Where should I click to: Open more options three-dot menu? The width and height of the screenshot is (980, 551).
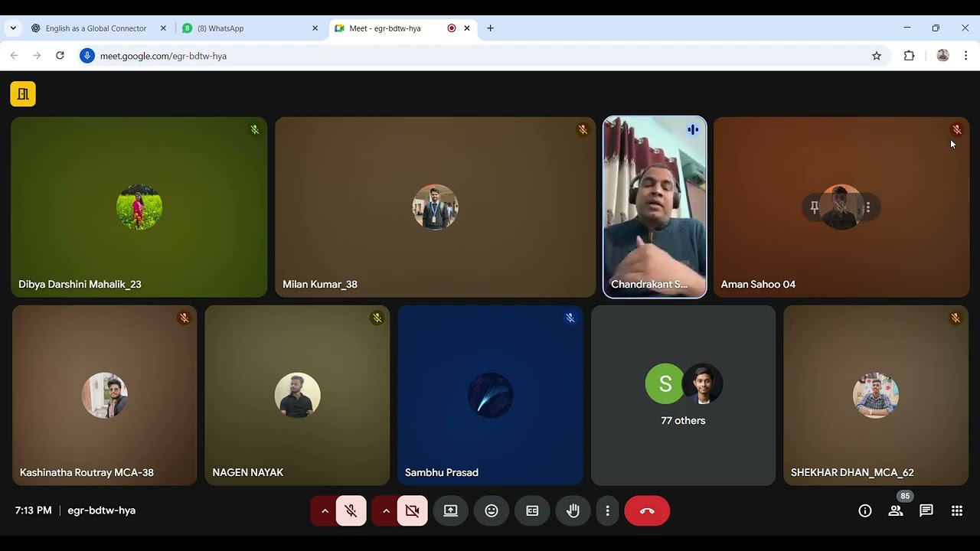608,510
